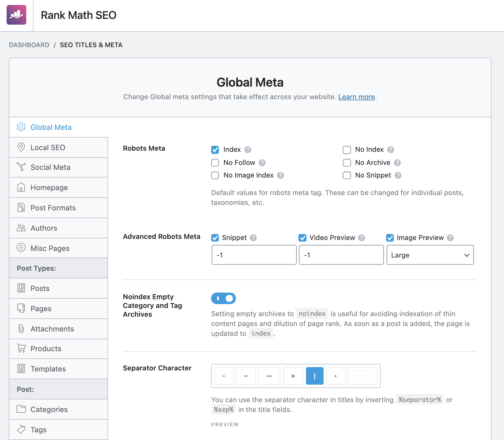Enable the No Image Index checkbox
This screenshot has width=504, height=440.
click(215, 175)
